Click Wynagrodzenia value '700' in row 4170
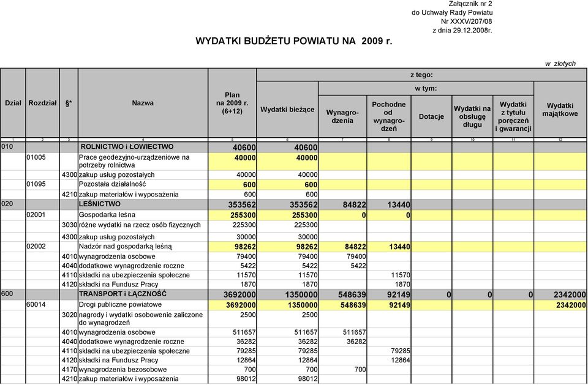The width and height of the screenshot is (588, 385). tap(360, 369)
